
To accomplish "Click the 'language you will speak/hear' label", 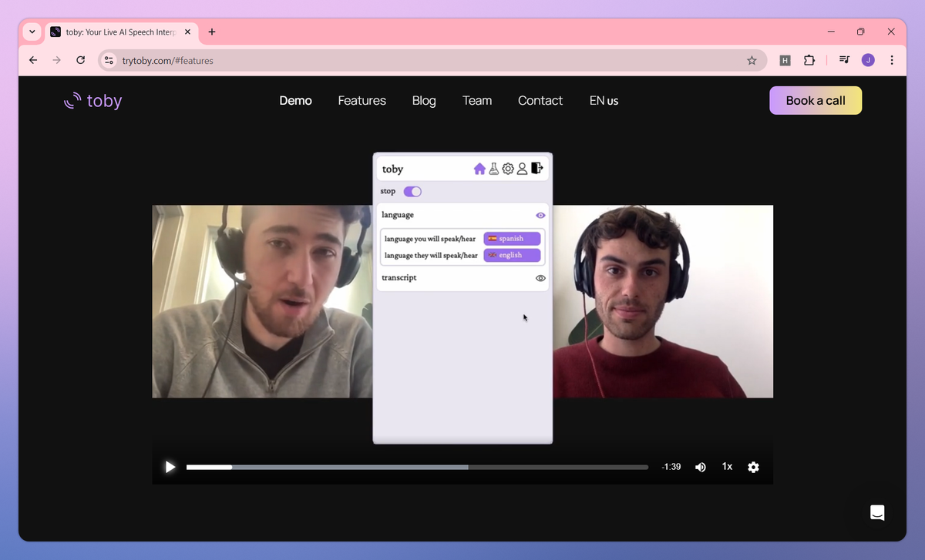I will 430,239.
